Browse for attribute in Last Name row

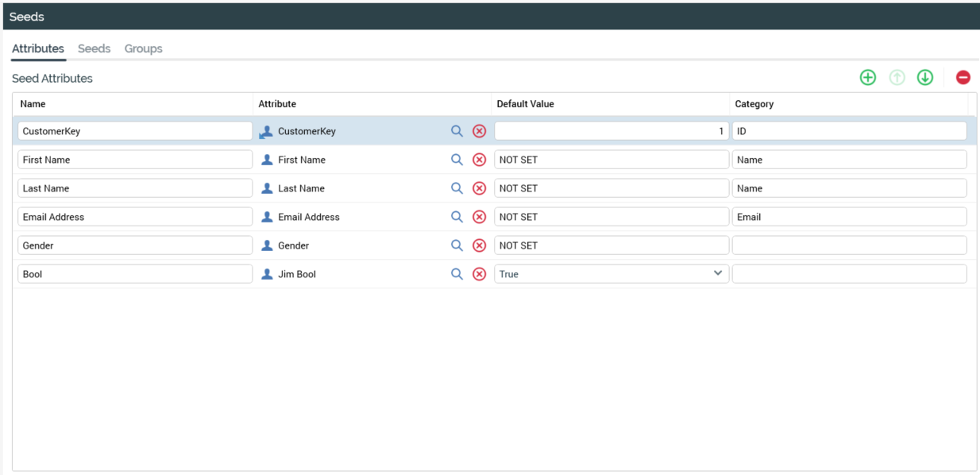tap(457, 188)
